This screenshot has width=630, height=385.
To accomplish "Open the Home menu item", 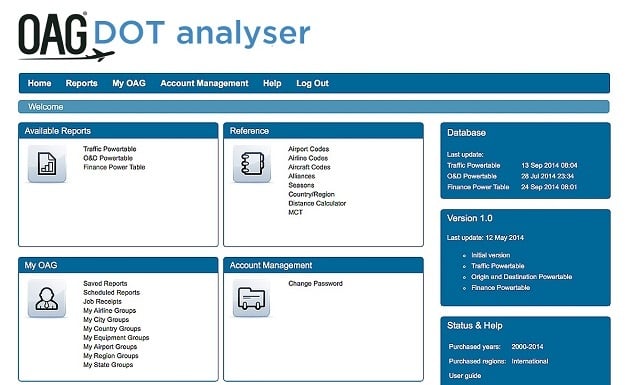I will 39,83.
